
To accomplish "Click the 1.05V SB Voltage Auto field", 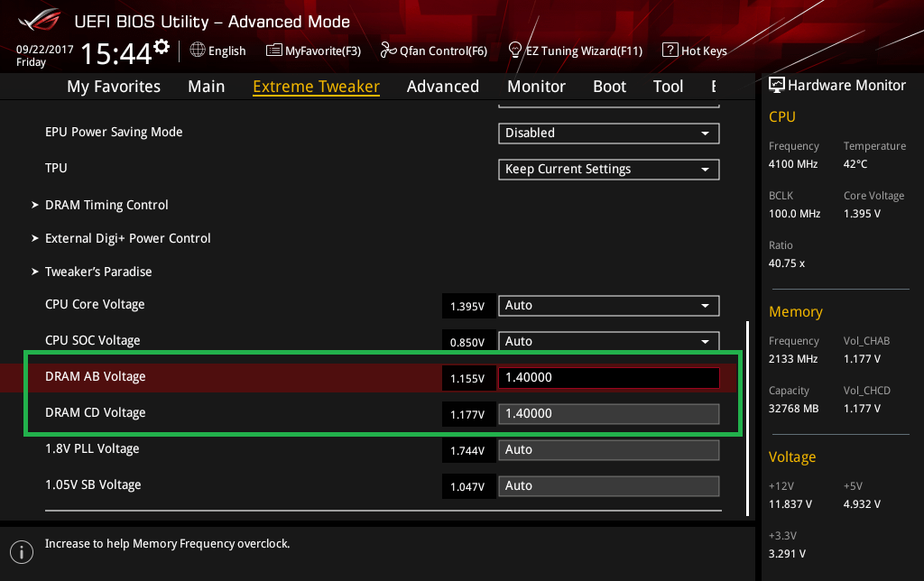I will 609,486.
